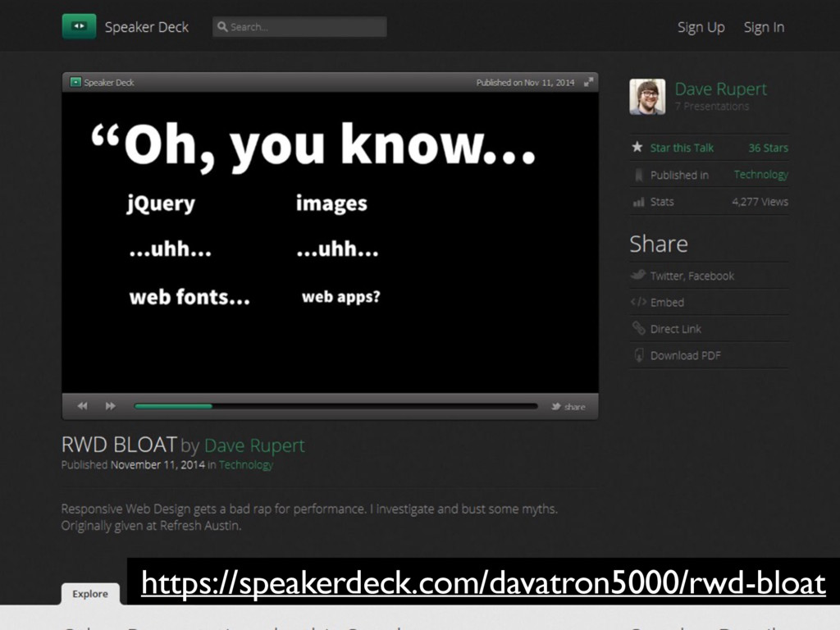This screenshot has height=630, width=840.
Task: Click the Star this Talk link
Action: click(x=682, y=148)
